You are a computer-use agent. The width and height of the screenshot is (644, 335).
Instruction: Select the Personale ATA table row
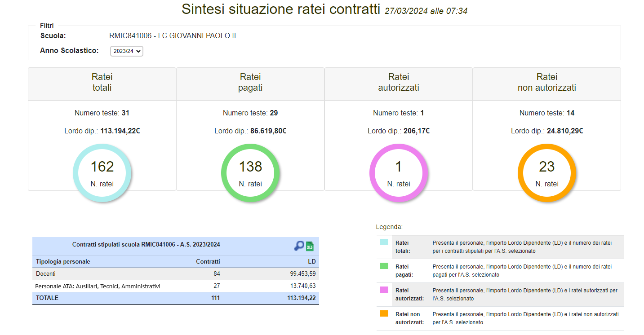tap(175, 286)
